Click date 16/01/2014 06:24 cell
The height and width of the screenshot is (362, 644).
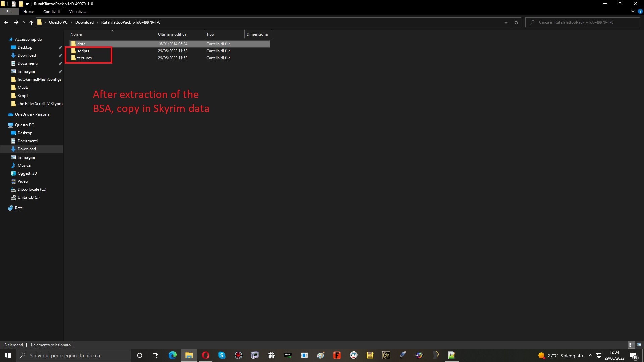click(x=173, y=44)
